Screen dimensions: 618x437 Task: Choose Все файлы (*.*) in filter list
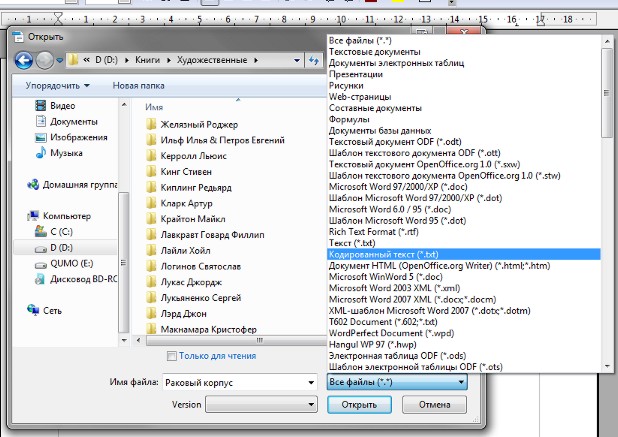464,41
